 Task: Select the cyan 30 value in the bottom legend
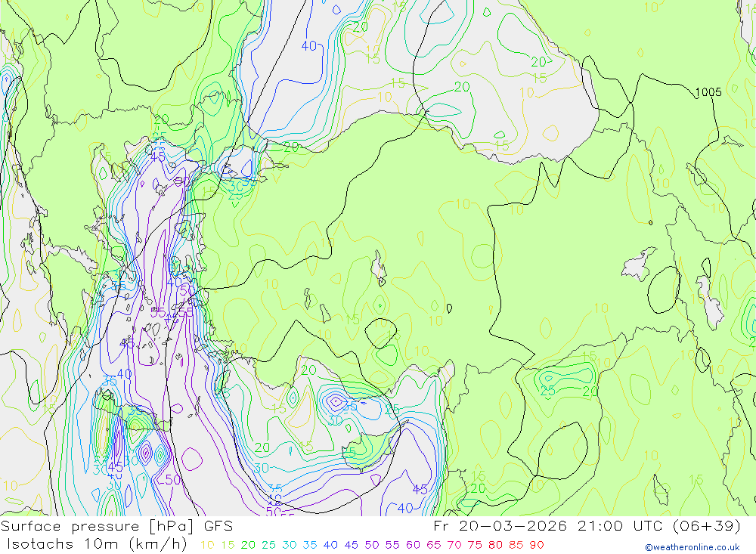click(x=290, y=545)
